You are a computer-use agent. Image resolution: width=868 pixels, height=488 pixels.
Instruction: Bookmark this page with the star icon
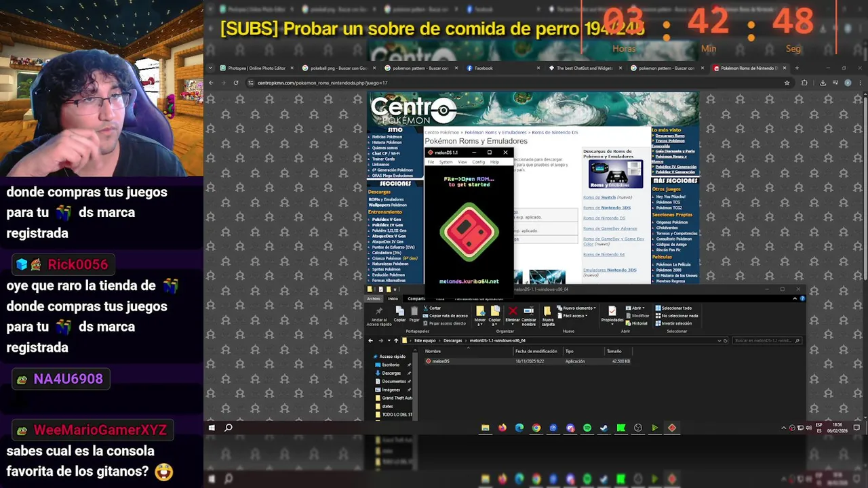pyautogui.click(x=787, y=83)
